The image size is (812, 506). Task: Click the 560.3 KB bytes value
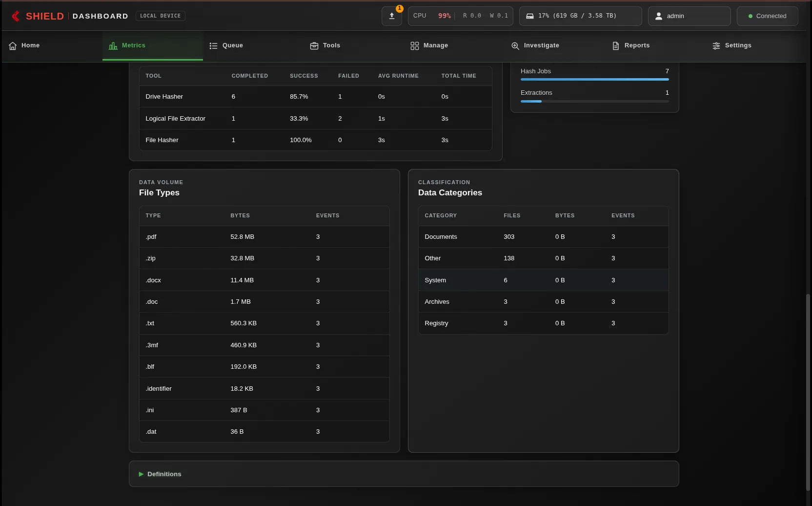(244, 323)
